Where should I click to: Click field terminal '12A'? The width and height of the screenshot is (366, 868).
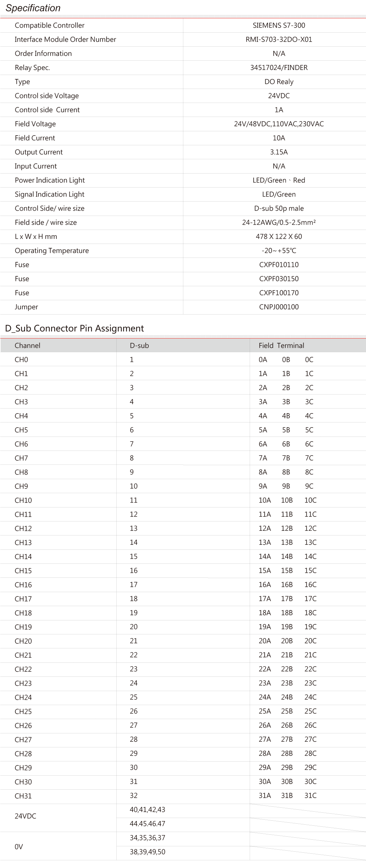pyautogui.click(x=265, y=528)
